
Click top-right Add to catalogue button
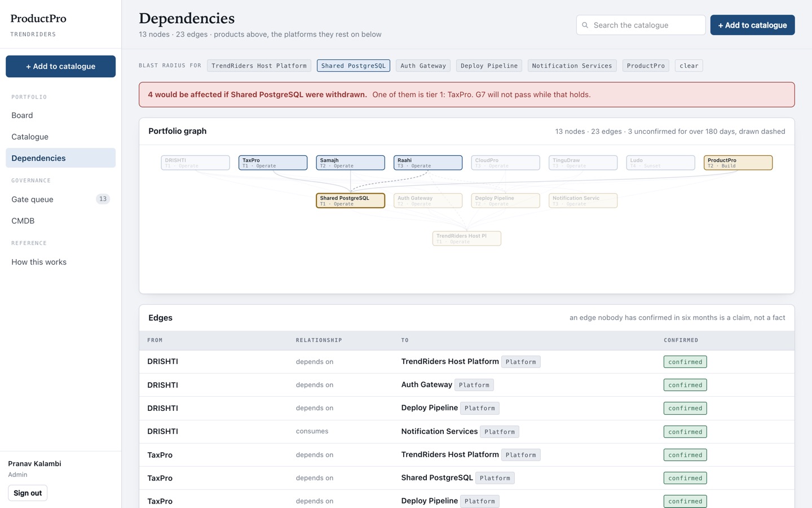tap(752, 25)
